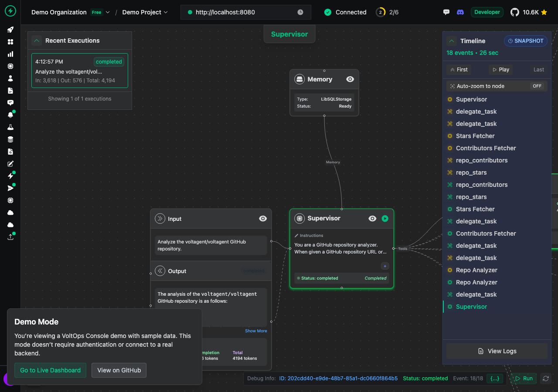558x392 pixels.
Task: Click the 2/6 usage progress ring
Action: click(380, 12)
